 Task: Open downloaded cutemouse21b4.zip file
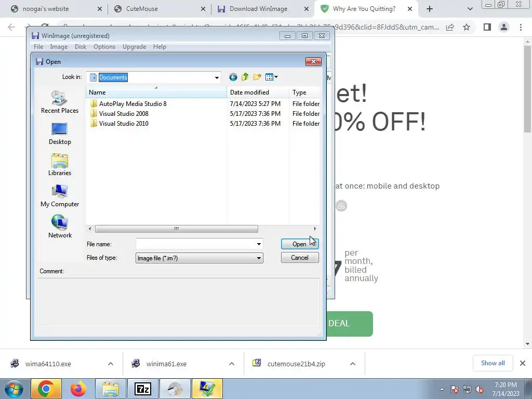pyautogui.click(x=296, y=364)
